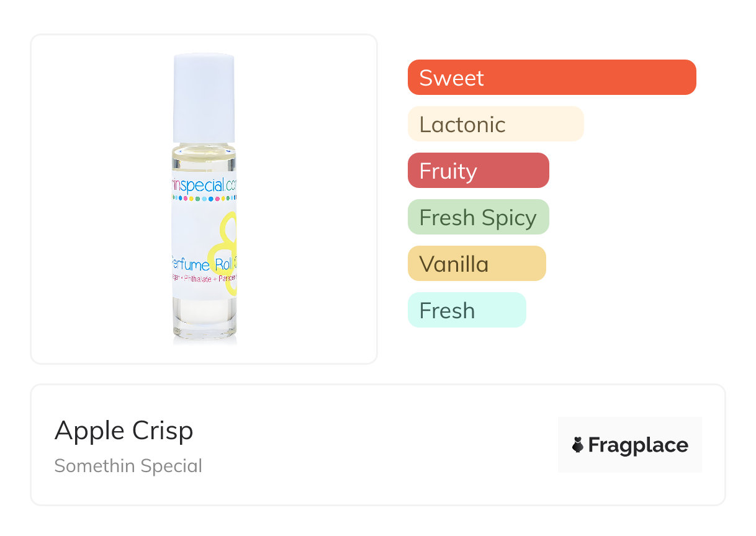The width and height of the screenshot is (756, 536).
Task: Select the golden Vanilla accord bar
Action: 476,264
